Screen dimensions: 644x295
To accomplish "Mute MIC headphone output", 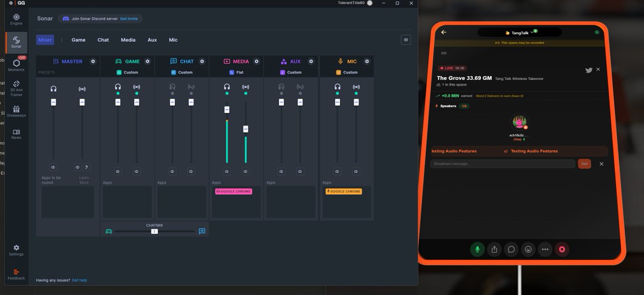I will click(337, 172).
